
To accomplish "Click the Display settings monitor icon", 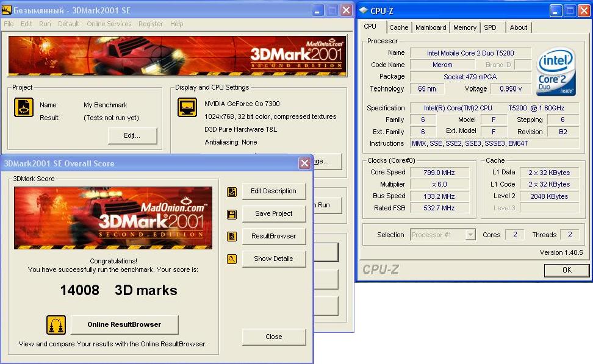I will point(187,107).
